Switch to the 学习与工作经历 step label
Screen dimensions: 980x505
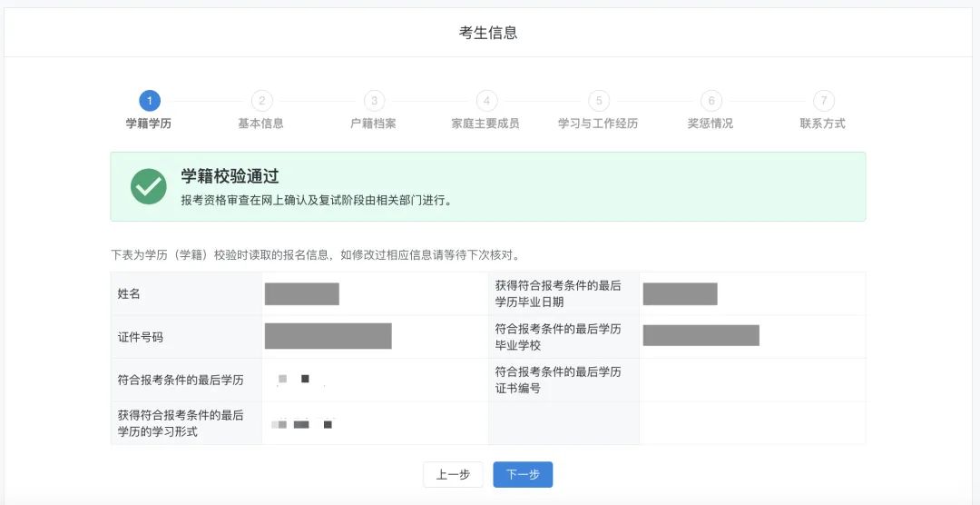[598, 124]
